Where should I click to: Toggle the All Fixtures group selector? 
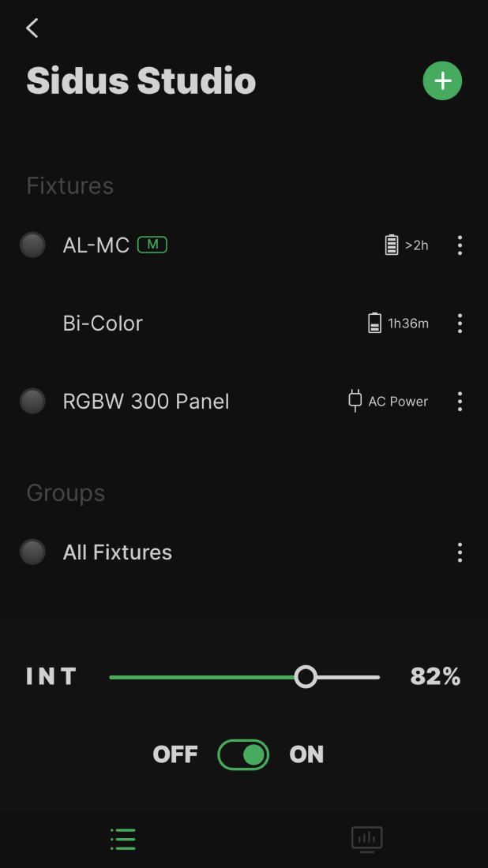tap(32, 552)
